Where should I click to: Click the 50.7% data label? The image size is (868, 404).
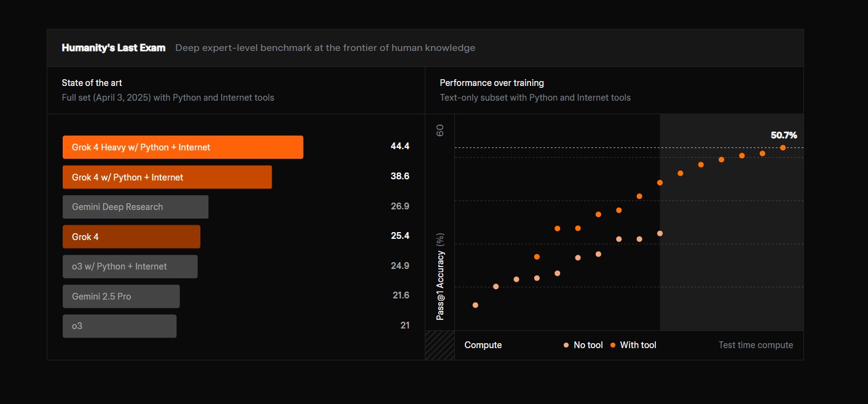[x=784, y=135]
